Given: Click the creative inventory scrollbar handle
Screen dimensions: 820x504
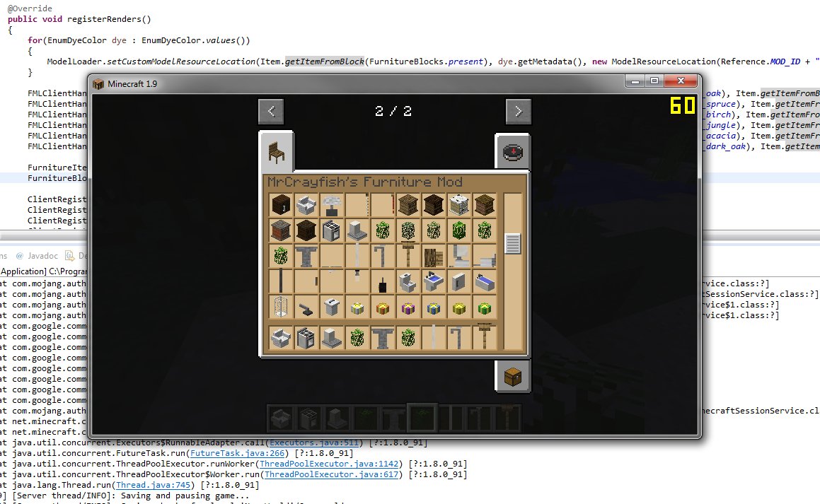Looking at the screenshot, I should tap(512, 243).
